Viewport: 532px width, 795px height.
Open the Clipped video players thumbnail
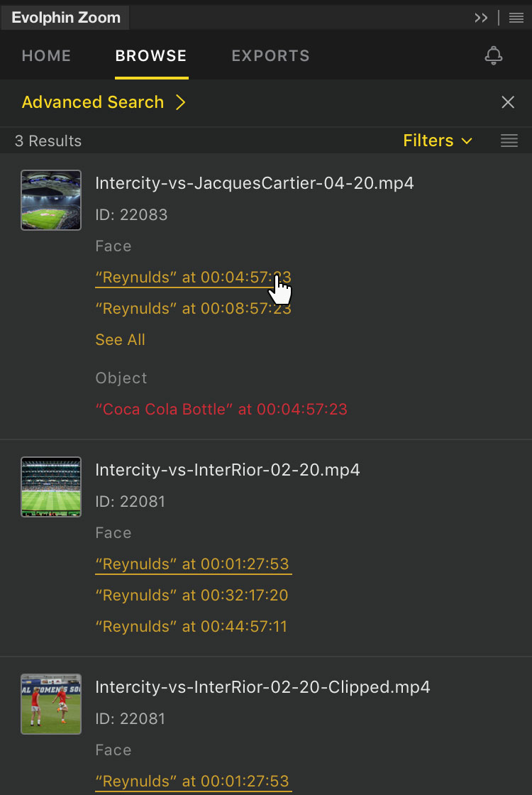(51, 703)
